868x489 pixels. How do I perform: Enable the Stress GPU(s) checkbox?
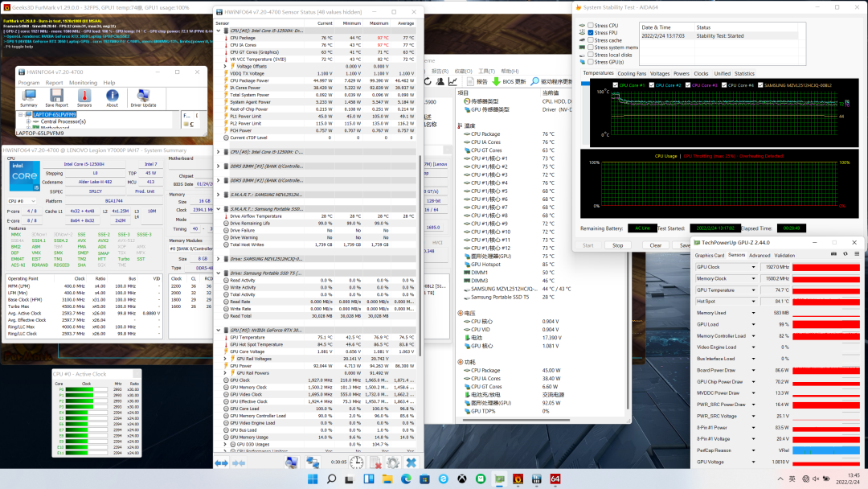point(592,62)
